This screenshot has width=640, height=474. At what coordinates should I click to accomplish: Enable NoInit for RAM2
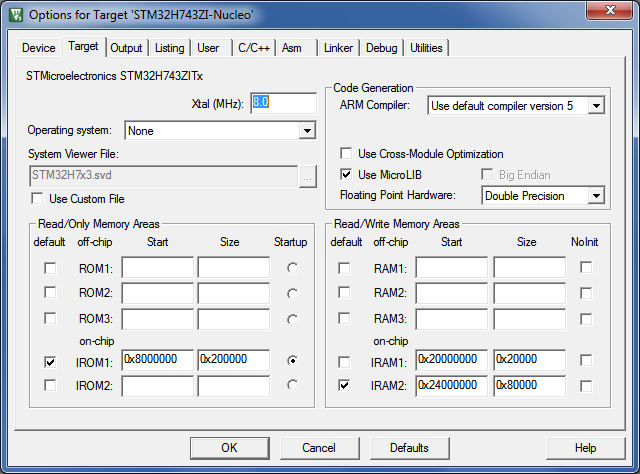coord(586,293)
